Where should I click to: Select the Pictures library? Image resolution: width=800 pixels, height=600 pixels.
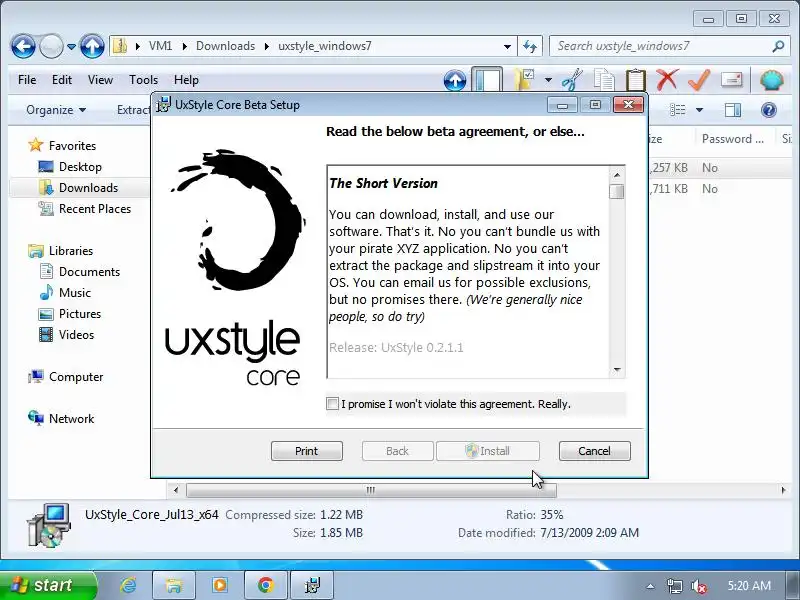coord(80,314)
